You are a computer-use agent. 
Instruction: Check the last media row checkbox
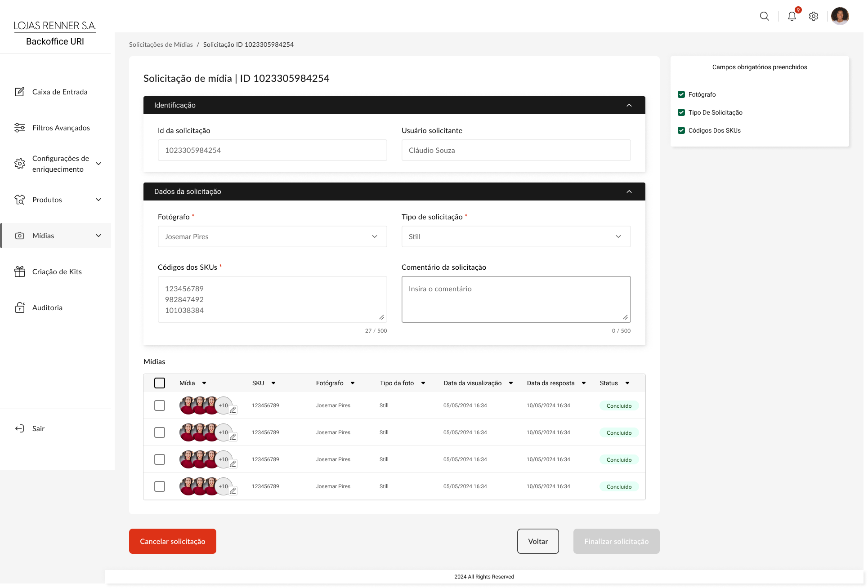click(160, 486)
